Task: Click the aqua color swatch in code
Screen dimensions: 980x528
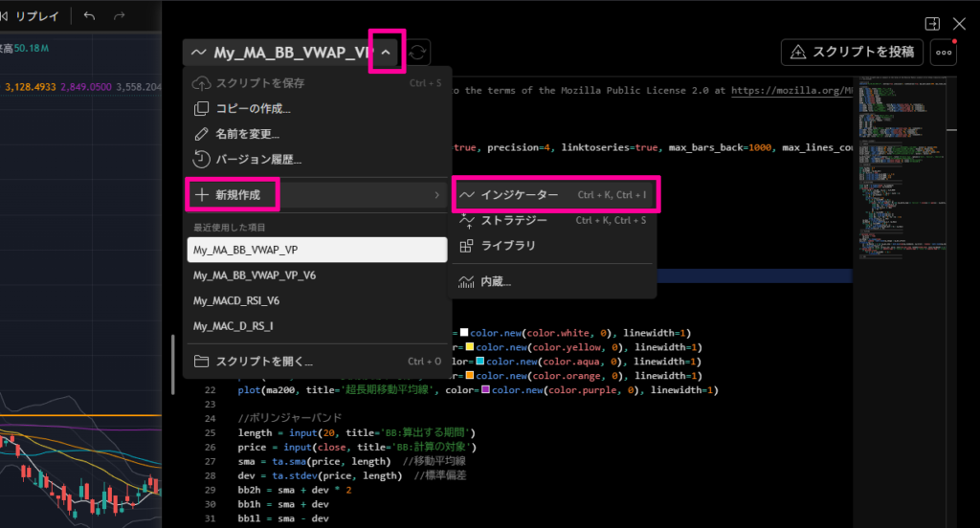Action: tap(481, 362)
